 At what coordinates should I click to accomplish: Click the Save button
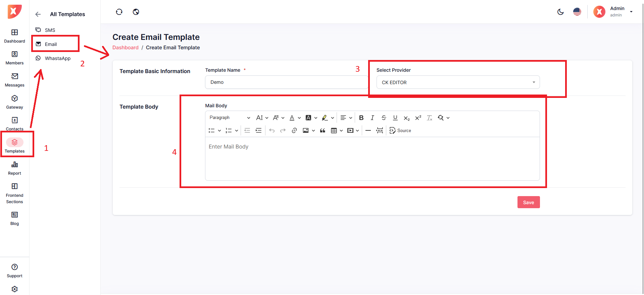[x=528, y=202]
